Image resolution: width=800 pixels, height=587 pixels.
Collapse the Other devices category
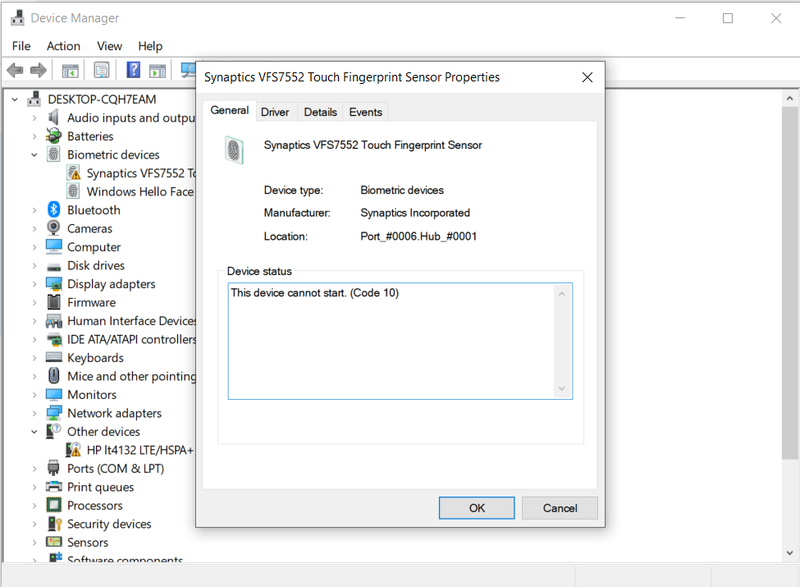pyautogui.click(x=34, y=431)
